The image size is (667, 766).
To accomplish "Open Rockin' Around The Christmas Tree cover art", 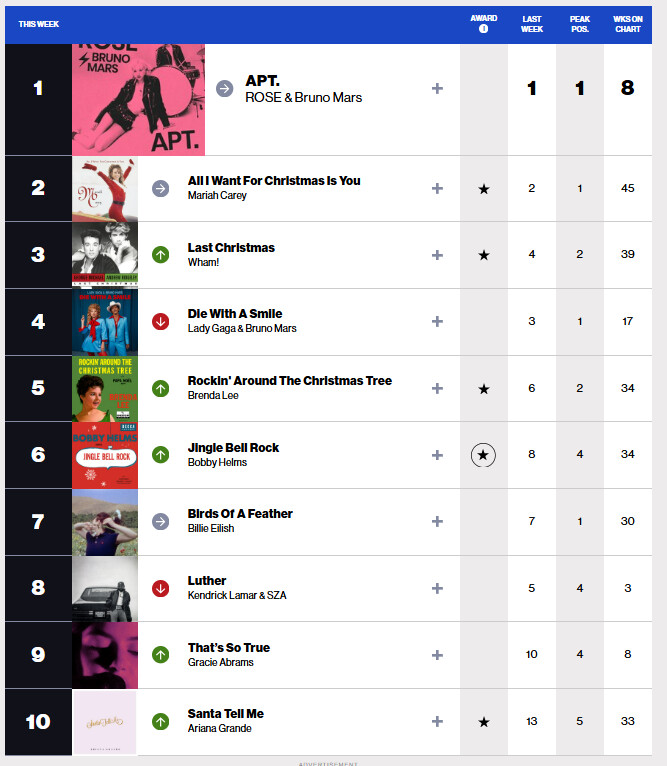I will 105,389.
